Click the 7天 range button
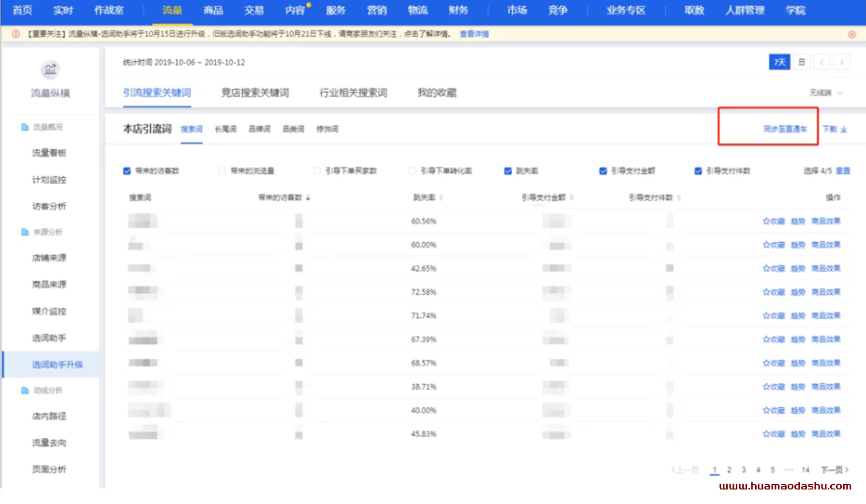Image resolution: width=866 pixels, height=504 pixels. [x=779, y=62]
